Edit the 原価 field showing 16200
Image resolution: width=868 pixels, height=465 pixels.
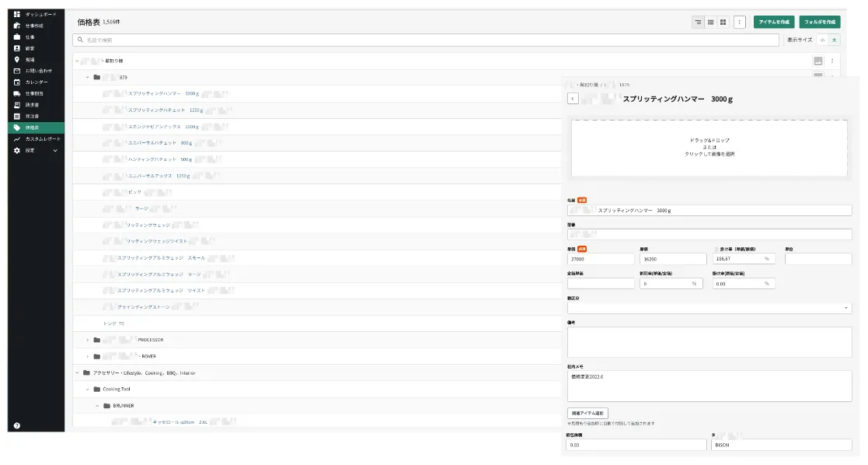pyautogui.click(x=673, y=259)
